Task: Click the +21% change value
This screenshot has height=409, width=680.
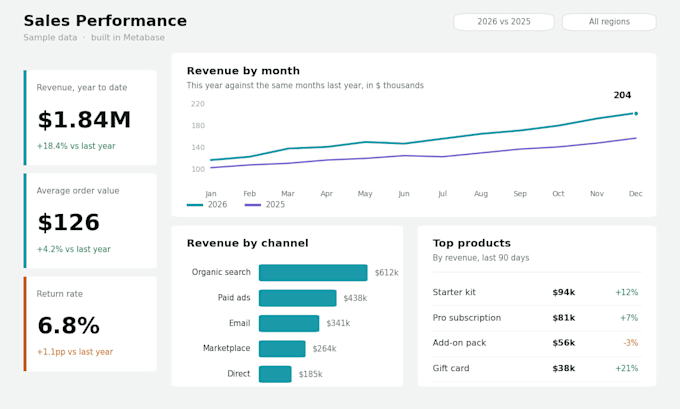Action: 627,368
